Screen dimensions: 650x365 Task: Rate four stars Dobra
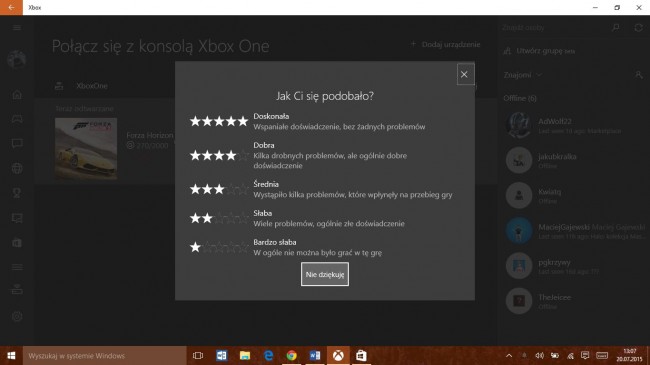pos(219,156)
